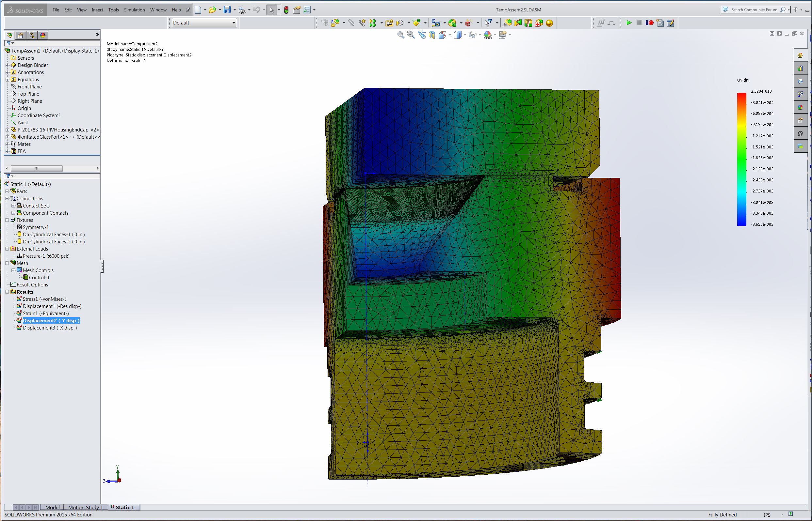
Task: Expand the Design Binder tree item
Action: point(7,65)
